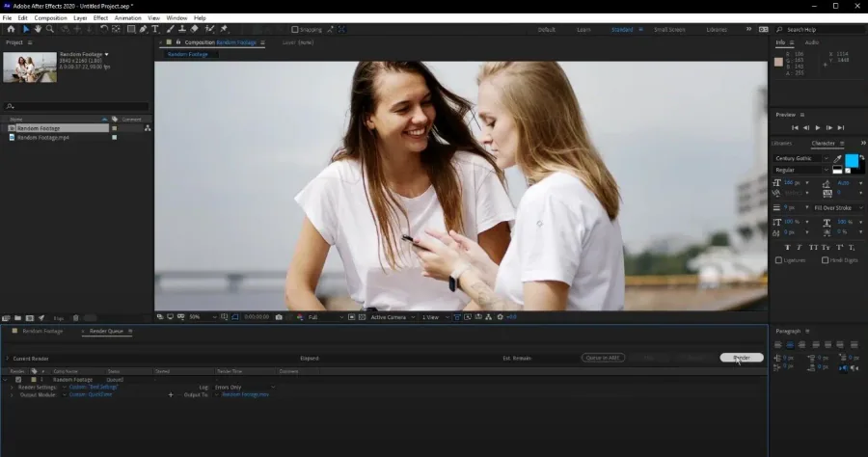Image resolution: width=868 pixels, height=457 pixels.
Task: Open the Regular font style dropdown
Action: (x=801, y=170)
